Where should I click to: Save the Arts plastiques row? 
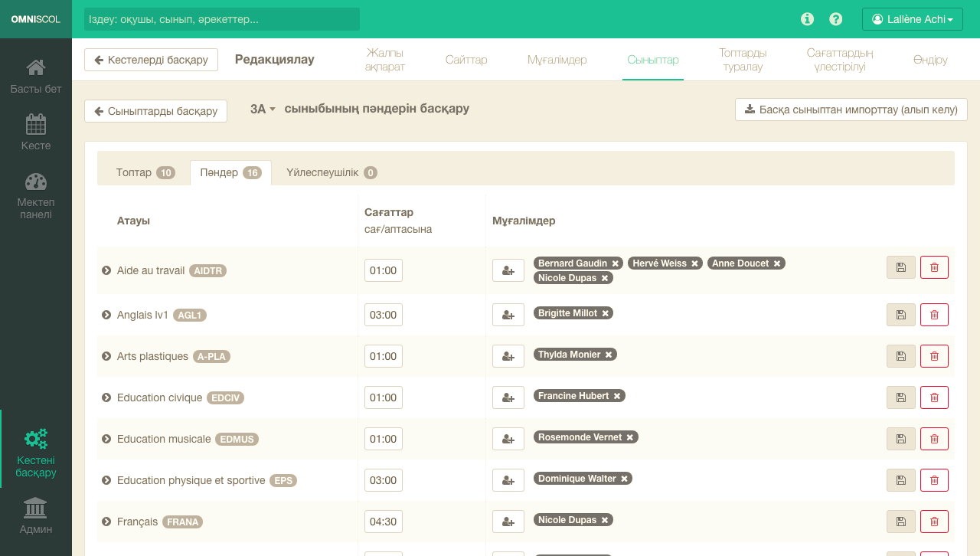click(x=900, y=356)
